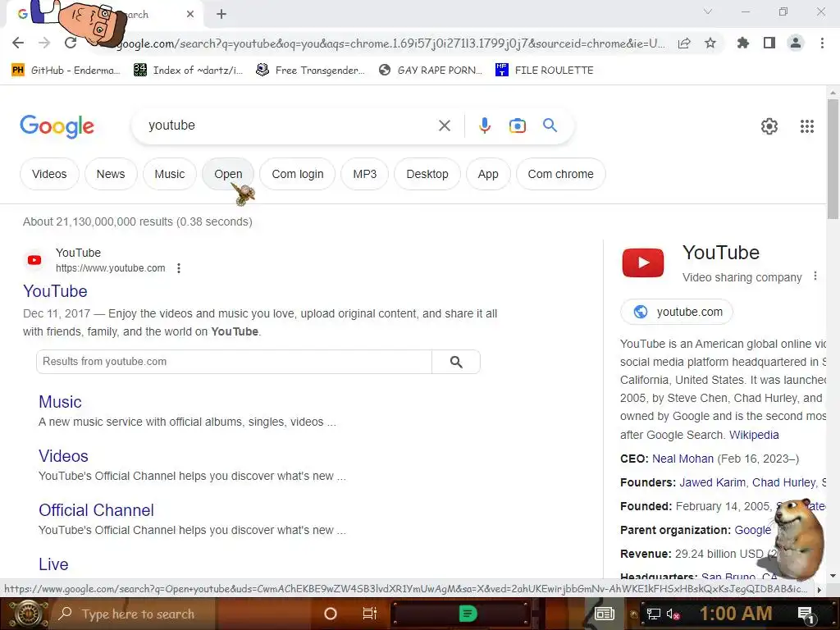
Task: Search by image with the camera icon
Action: coord(517,126)
